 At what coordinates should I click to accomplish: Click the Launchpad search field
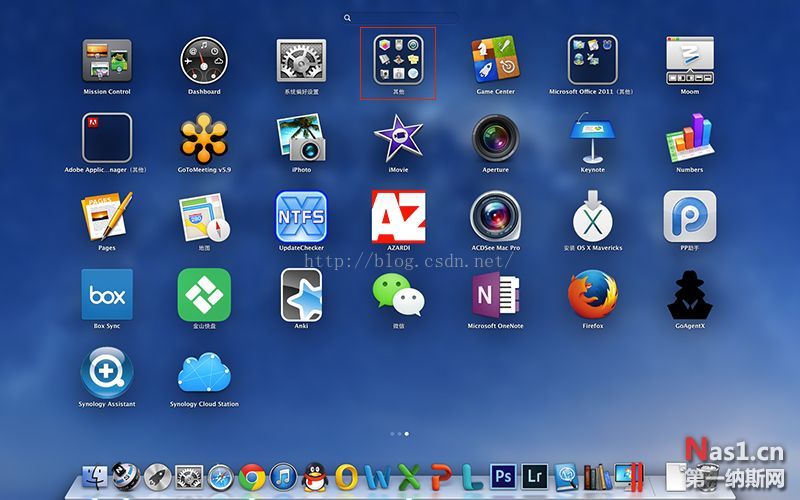click(400, 18)
